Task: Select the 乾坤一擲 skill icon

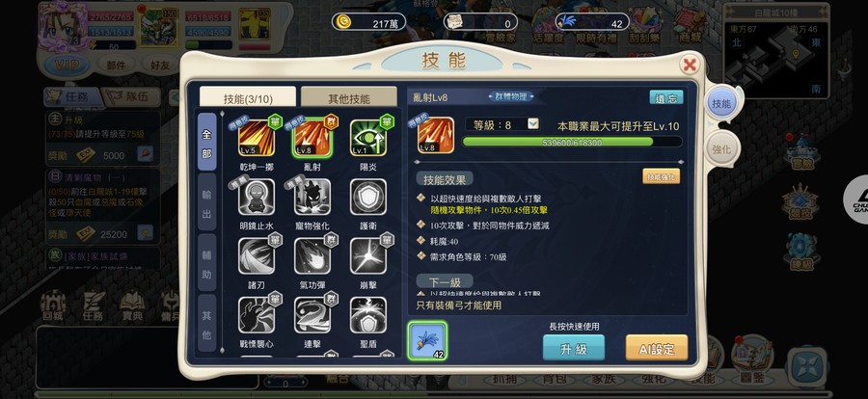Action: pos(257,138)
